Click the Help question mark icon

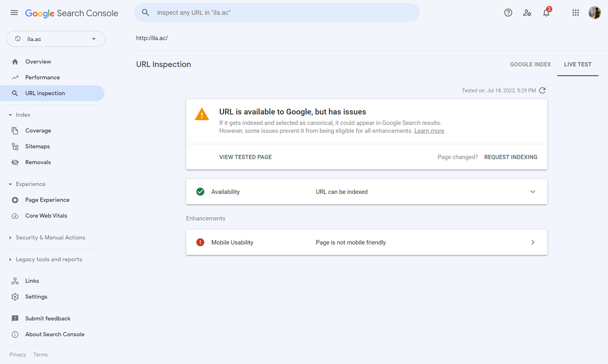[x=508, y=13]
